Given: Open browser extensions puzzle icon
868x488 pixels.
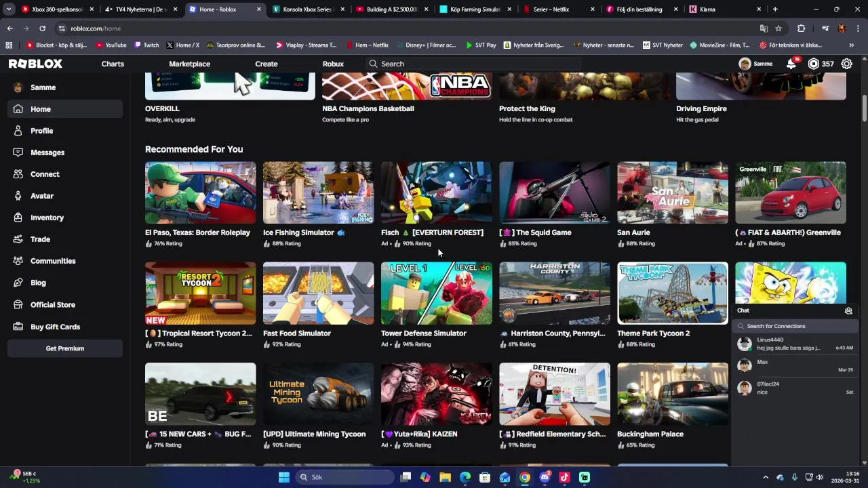Looking at the screenshot, I should pyautogui.click(x=802, y=28).
